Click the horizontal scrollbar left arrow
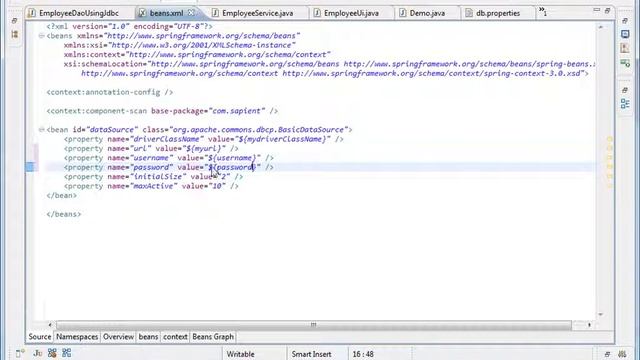 (x=50, y=325)
